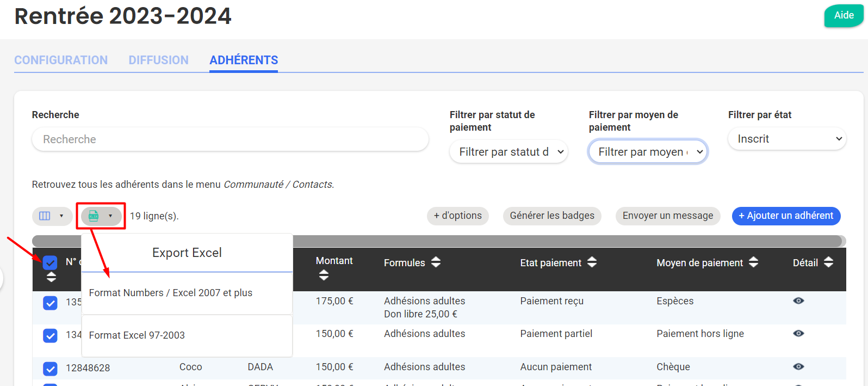Uncheck the checkbox for adhérent 12848628
868x386 pixels.
(50, 369)
